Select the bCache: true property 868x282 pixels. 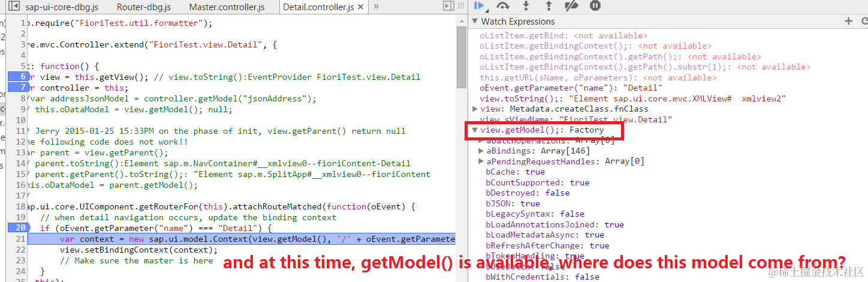click(516, 172)
